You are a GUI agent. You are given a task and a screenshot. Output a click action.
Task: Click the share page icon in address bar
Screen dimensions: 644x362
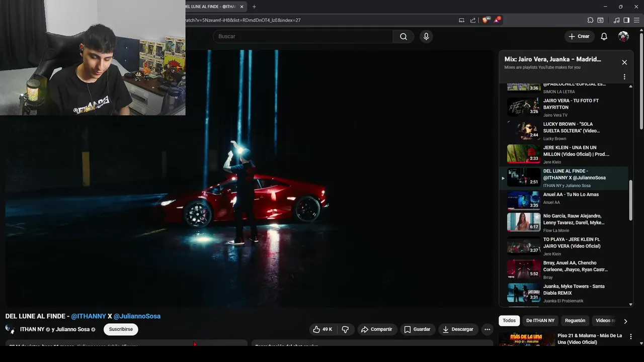[x=473, y=20]
